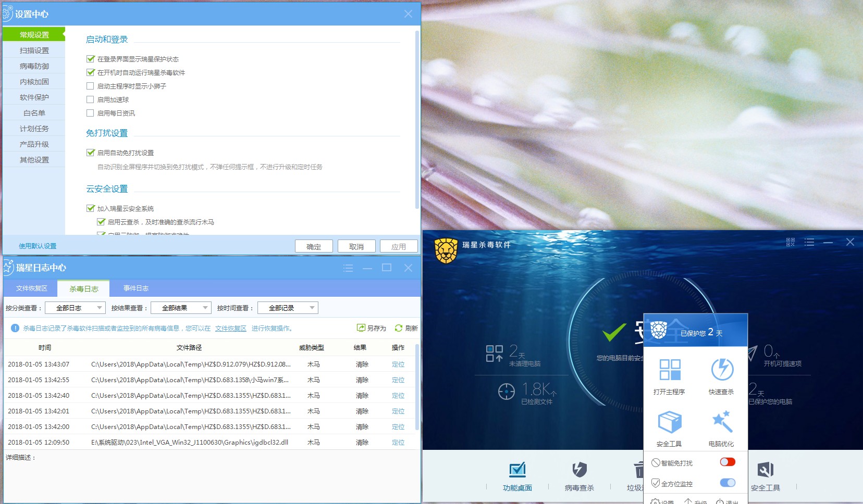Open 设置 gear at the popup bottom
Image resolution: width=863 pixels, height=504 pixels.
click(x=656, y=501)
